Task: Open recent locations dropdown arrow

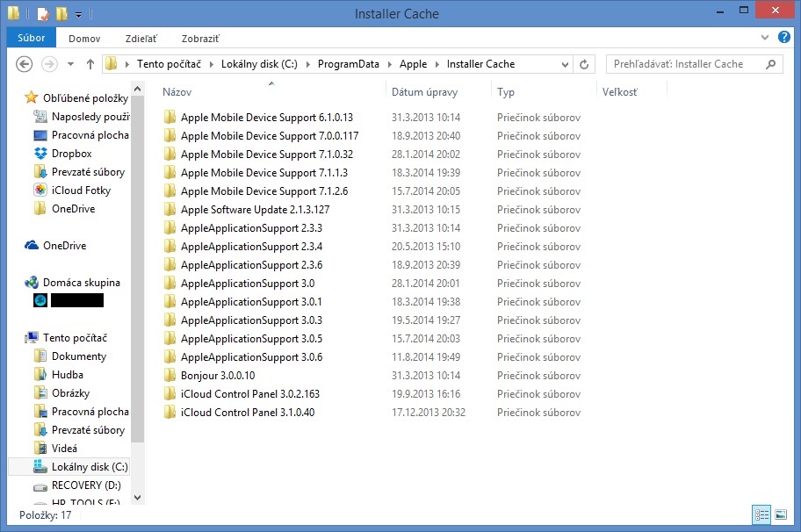Action: (x=70, y=64)
